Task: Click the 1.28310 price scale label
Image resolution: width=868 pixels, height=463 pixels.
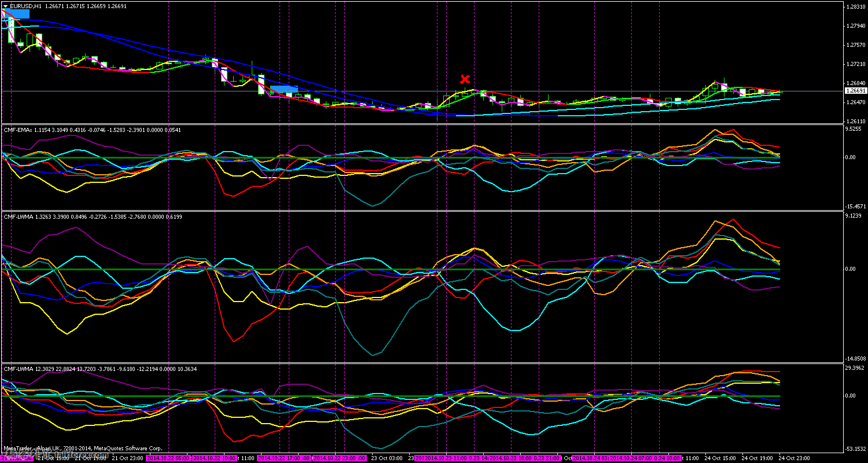Action: [855, 7]
